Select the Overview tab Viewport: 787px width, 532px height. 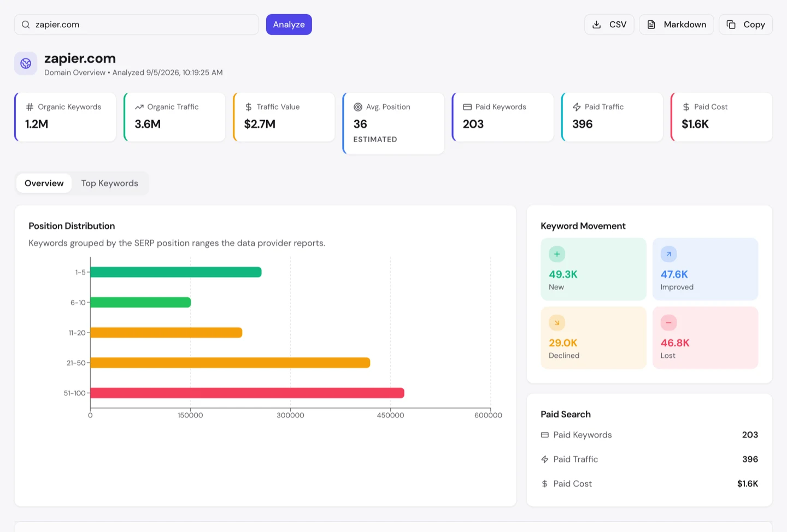tap(44, 183)
